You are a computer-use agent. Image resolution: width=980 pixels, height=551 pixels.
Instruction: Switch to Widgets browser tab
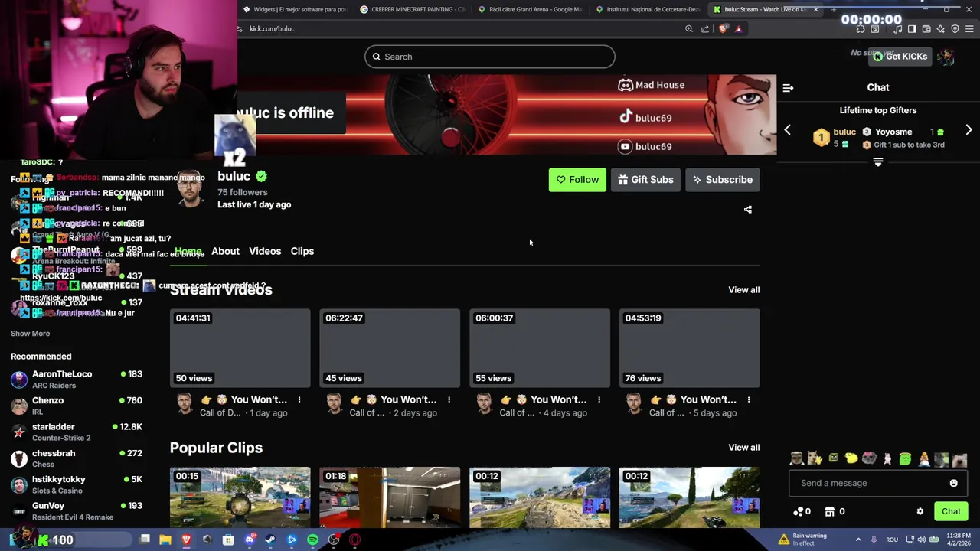[295, 9]
